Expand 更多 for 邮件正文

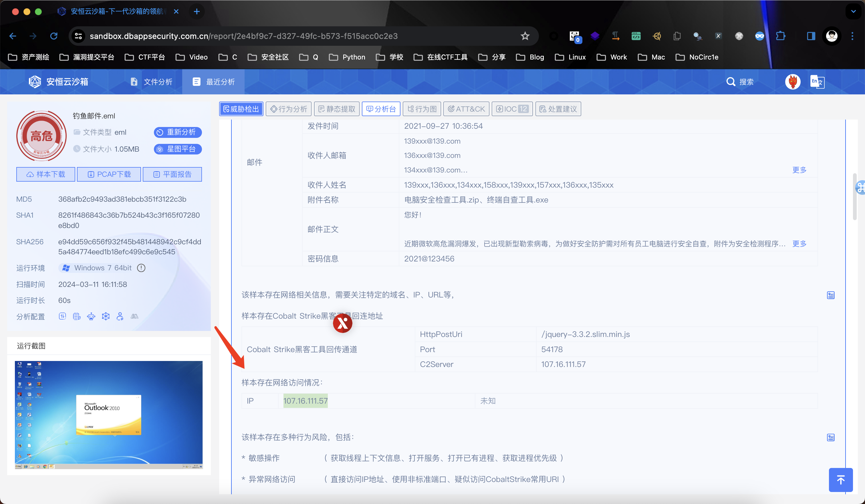coord(799,244)
